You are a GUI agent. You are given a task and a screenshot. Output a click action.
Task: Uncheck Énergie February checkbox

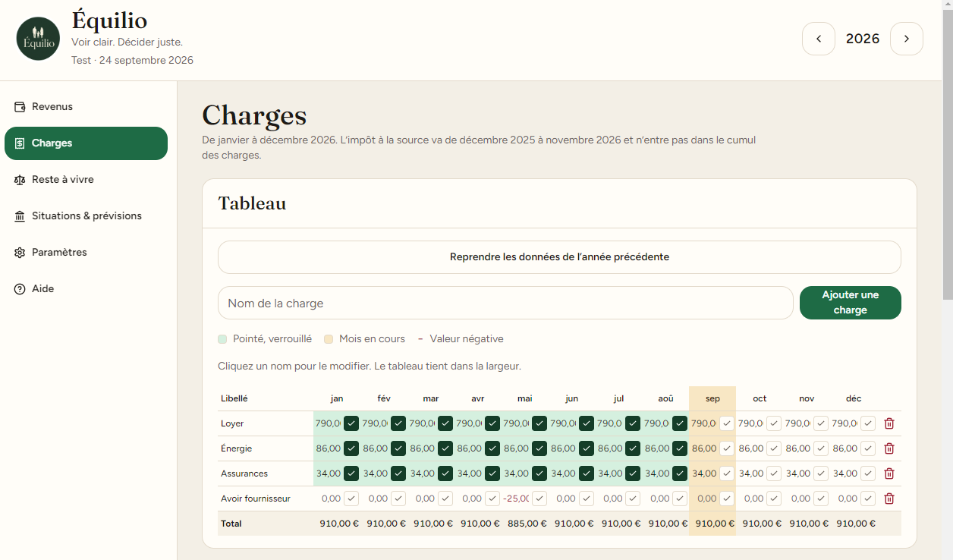(398, 448)
